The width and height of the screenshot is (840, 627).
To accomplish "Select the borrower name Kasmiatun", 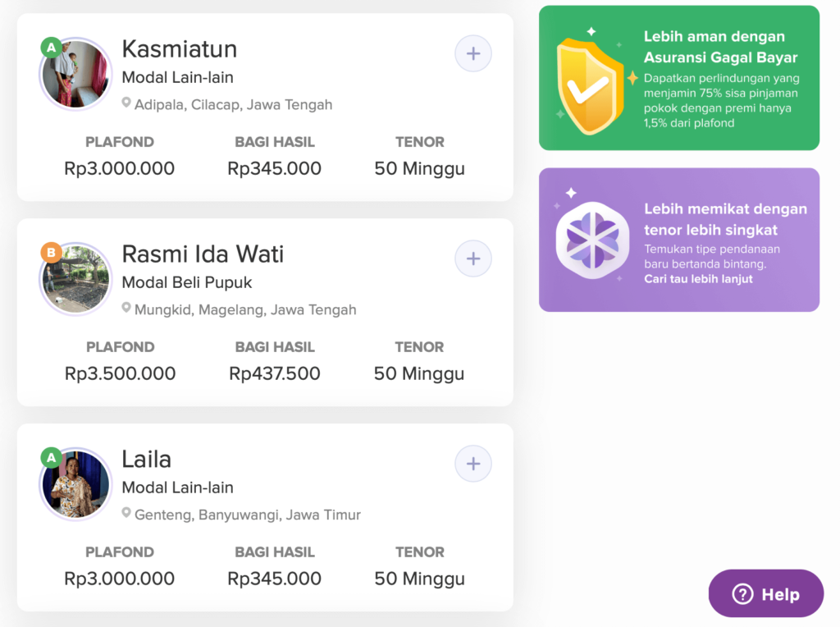I will pos(179,49).
